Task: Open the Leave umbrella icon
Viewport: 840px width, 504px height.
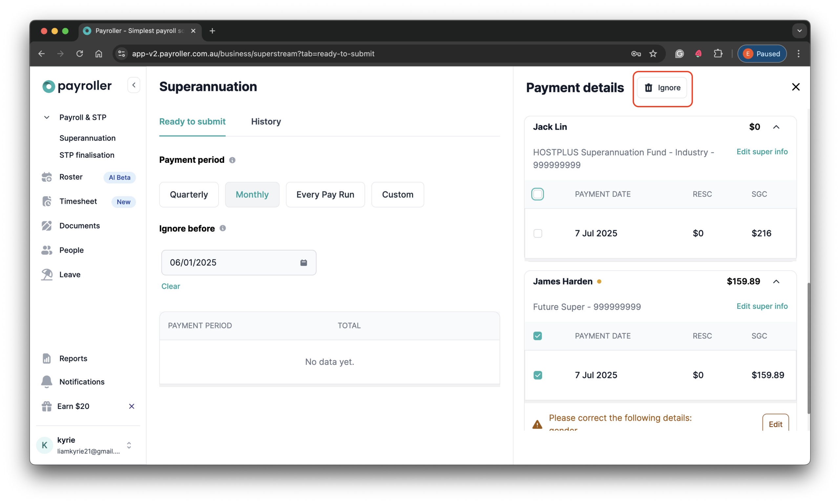Action: [x=47, y=275]
